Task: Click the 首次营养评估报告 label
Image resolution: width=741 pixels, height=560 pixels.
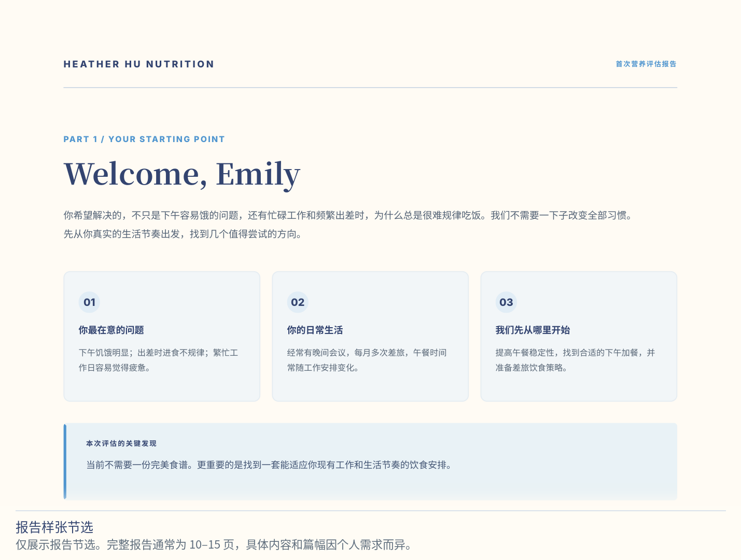Action: point(646,64)
